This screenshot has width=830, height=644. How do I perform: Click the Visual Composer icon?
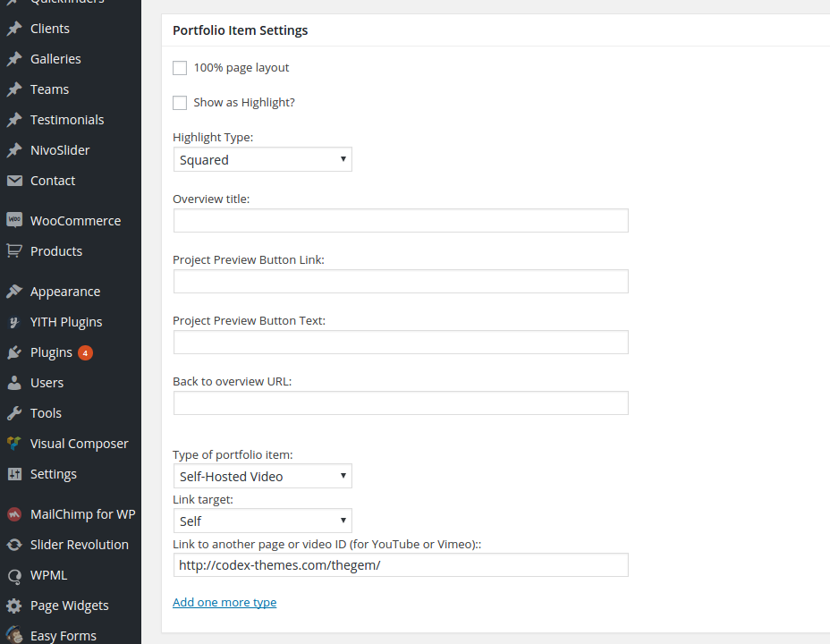[x=14, y=444]
